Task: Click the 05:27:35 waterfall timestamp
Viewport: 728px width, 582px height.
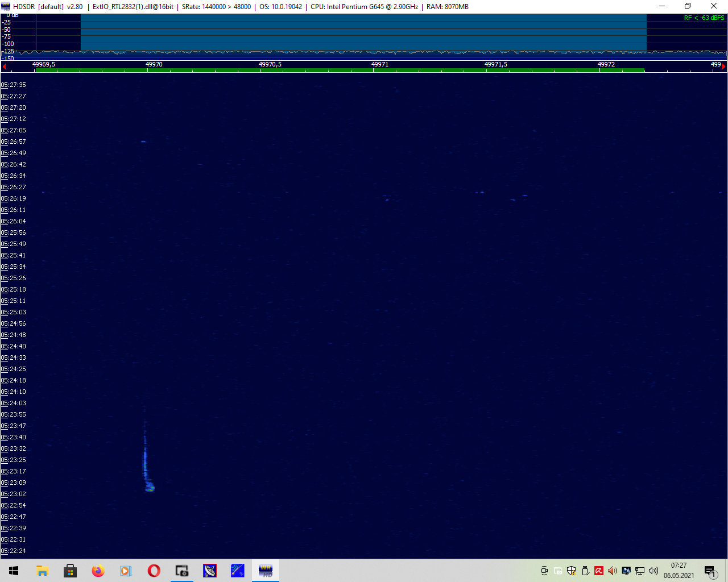Action: (13, 85)
